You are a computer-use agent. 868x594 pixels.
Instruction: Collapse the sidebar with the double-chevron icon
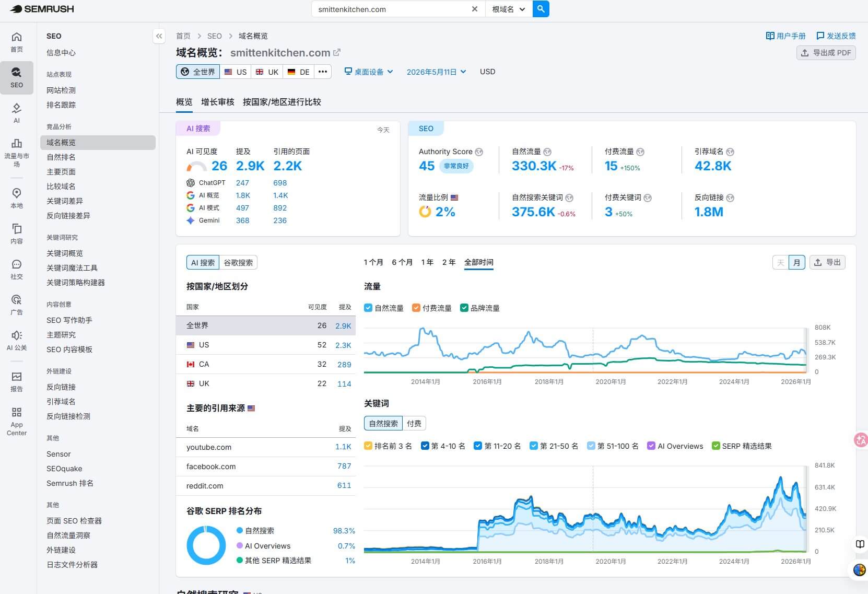click(x=159, y=36)
